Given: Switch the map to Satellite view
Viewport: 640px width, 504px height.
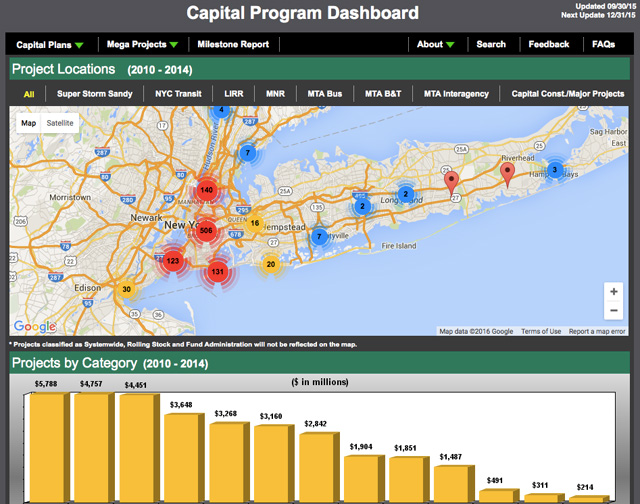Looking at the screenshot, I should coord(60,123).
